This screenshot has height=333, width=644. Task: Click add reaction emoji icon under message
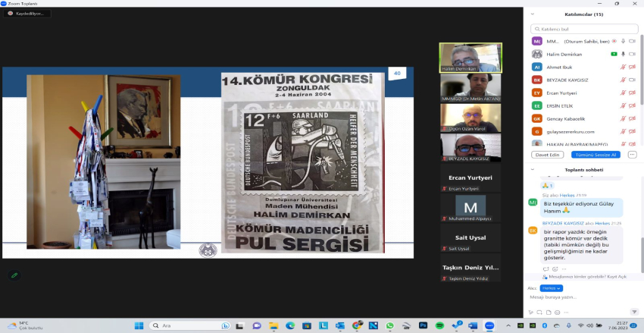coord(555,269)
